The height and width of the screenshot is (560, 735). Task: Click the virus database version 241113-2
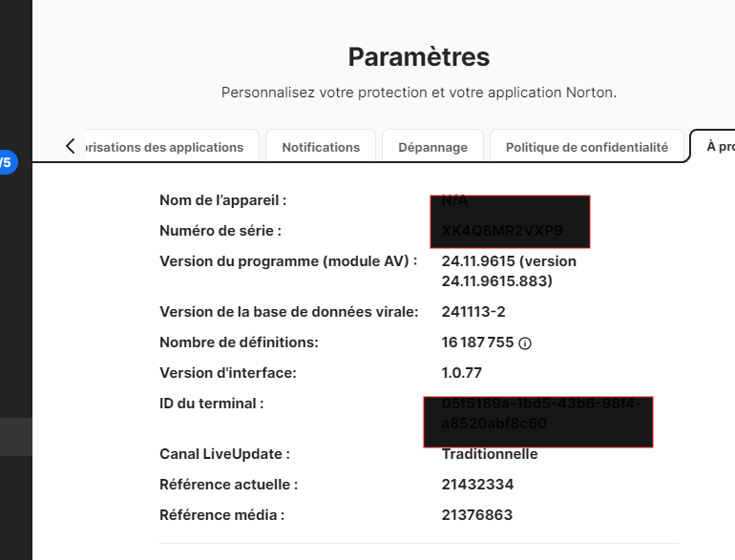click(x=473, y=311)
